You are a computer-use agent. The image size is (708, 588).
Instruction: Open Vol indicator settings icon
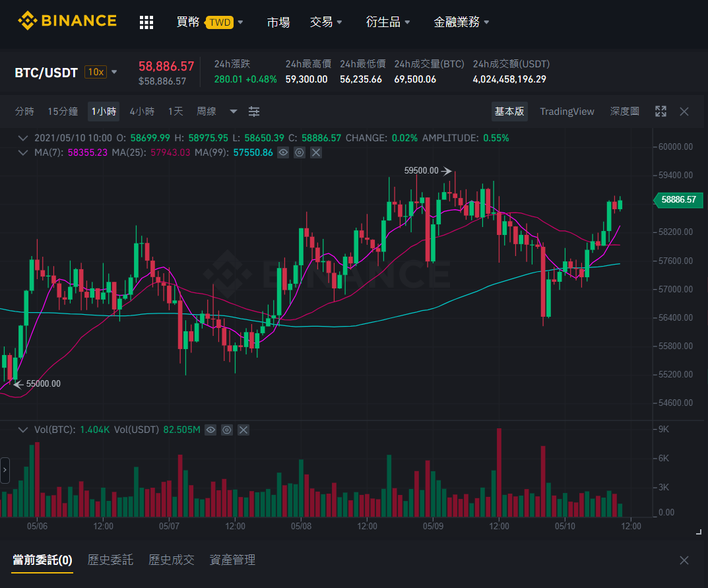227,430
